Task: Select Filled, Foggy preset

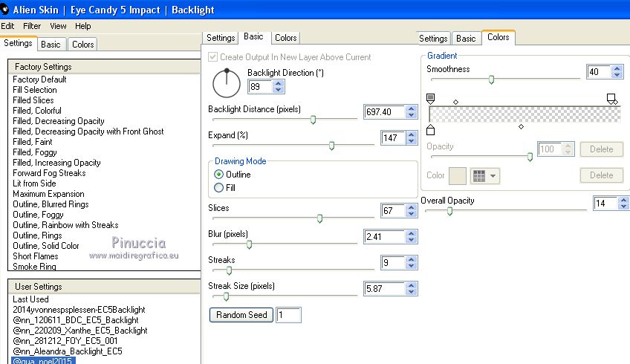Action: point(35,152)
